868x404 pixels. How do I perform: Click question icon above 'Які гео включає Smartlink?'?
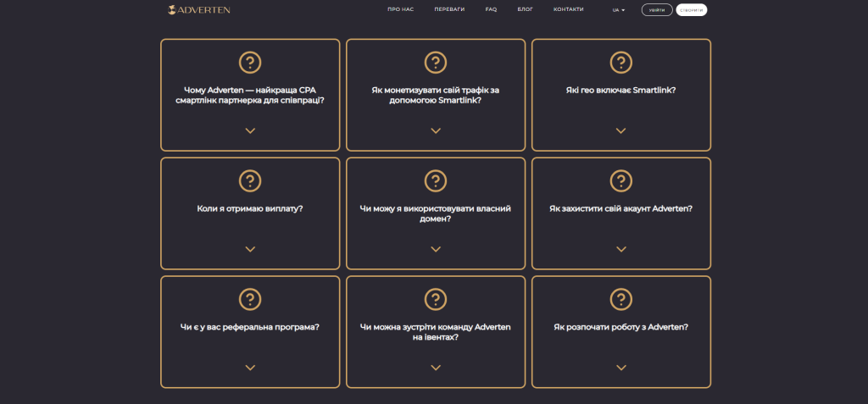coord(620,62)
